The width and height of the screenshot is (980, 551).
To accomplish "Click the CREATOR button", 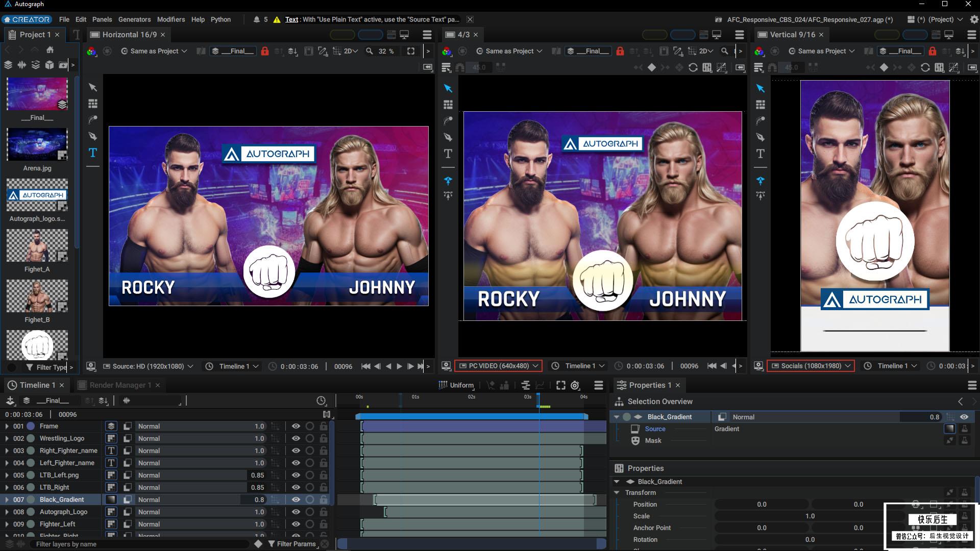I will pyautogui.click(x=27, y=19).
